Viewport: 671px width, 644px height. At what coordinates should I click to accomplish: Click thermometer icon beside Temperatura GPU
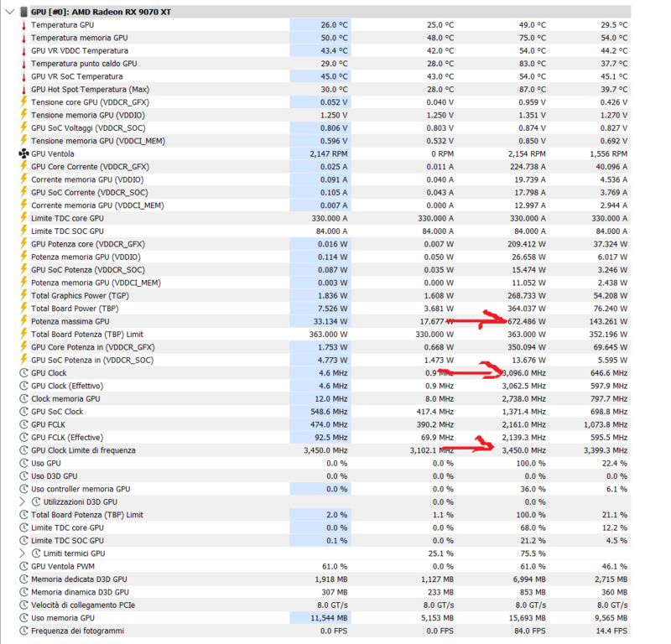click(24, 25)
